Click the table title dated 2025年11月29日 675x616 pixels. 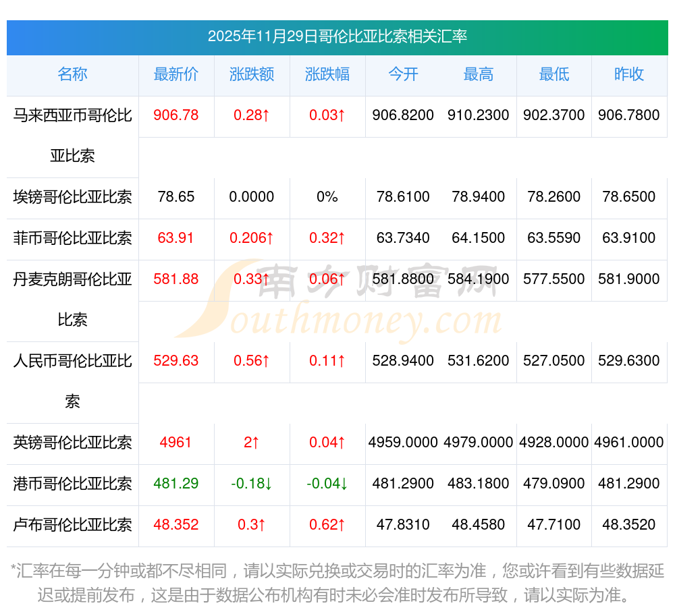coord(337,36)
